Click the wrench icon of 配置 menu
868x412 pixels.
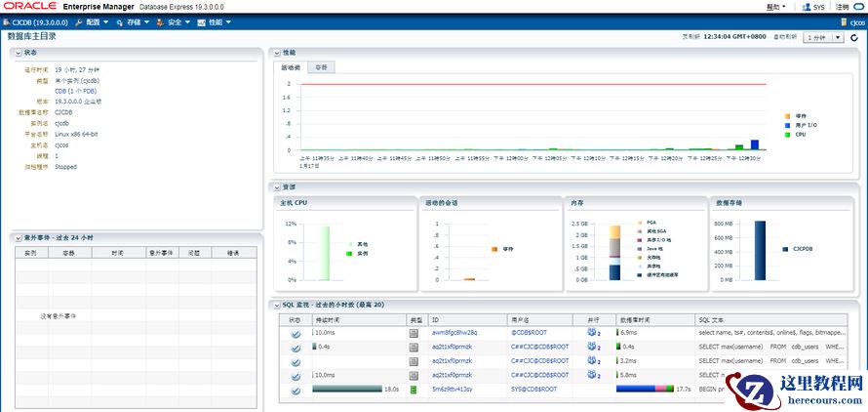coord(79,22)
